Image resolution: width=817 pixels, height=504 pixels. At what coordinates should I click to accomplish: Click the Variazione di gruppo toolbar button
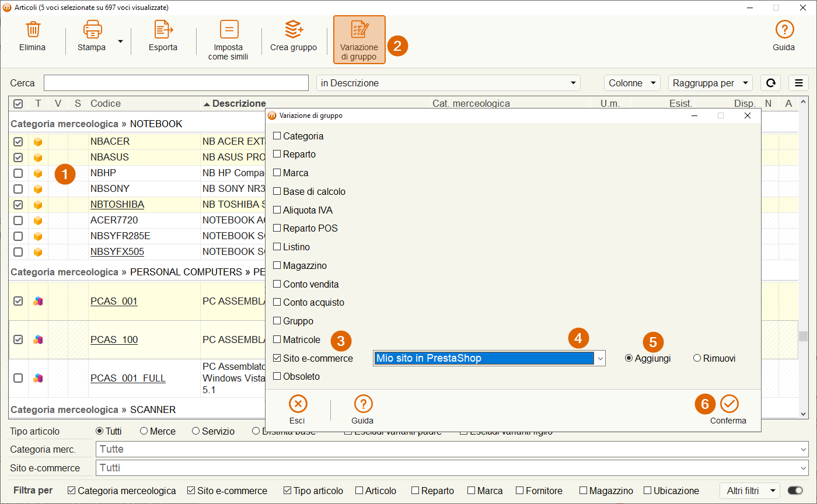[x=359, y=40]
